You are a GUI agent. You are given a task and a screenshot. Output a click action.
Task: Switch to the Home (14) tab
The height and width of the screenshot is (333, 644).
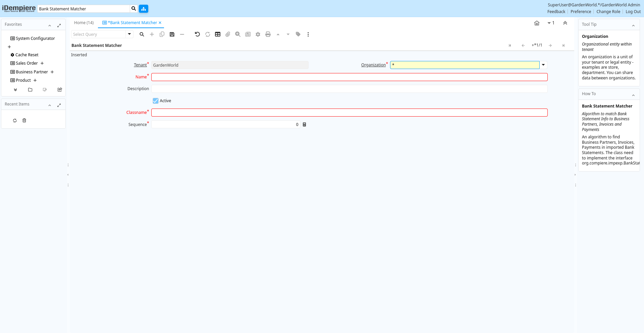(x=84, y=23)
